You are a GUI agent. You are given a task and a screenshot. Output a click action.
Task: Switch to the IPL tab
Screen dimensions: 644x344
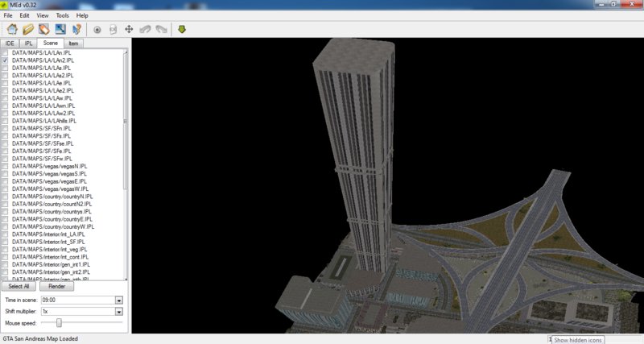tap(28, 44)
